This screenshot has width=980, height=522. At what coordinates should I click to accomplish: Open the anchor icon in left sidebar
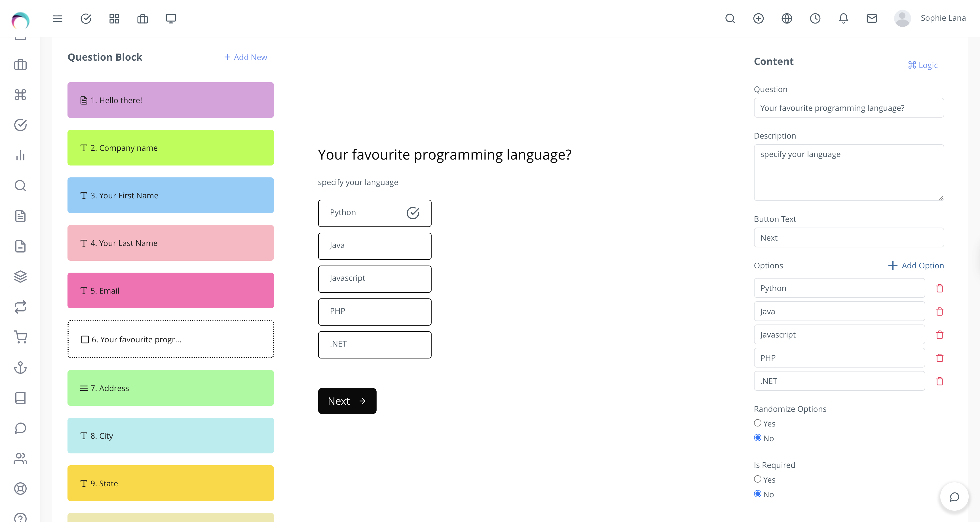point(20,367)
